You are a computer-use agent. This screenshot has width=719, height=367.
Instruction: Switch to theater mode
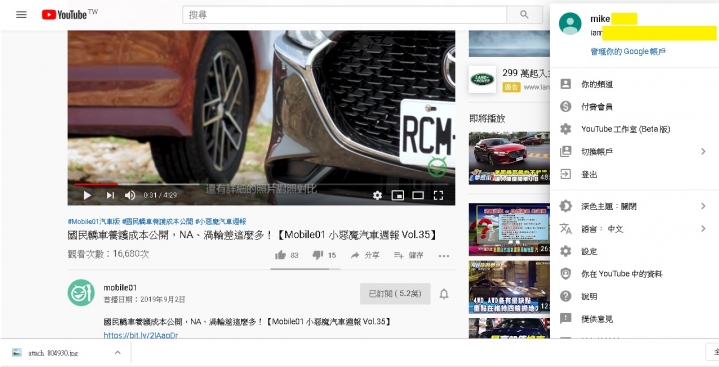418,195
